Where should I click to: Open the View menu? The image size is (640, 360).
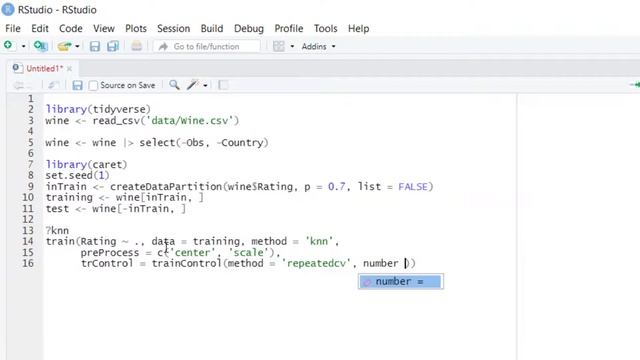[x=104, y=29]
